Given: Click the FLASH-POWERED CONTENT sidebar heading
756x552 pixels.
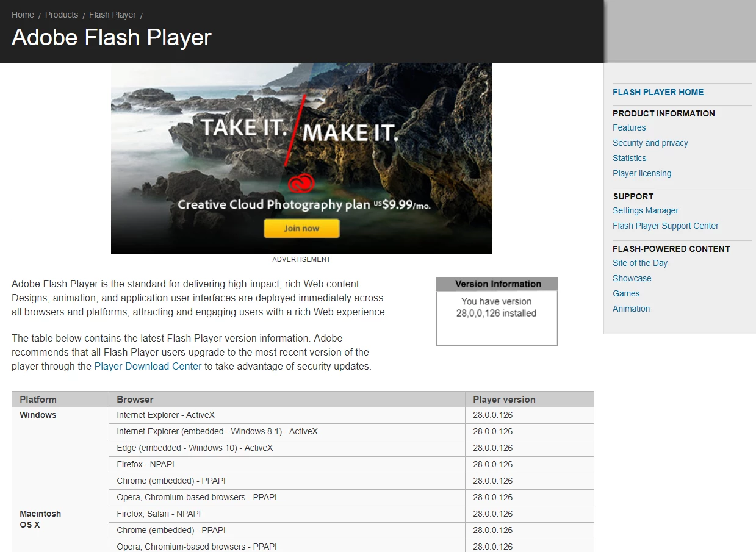Looking at the screenshot, I should click(671, 249).
